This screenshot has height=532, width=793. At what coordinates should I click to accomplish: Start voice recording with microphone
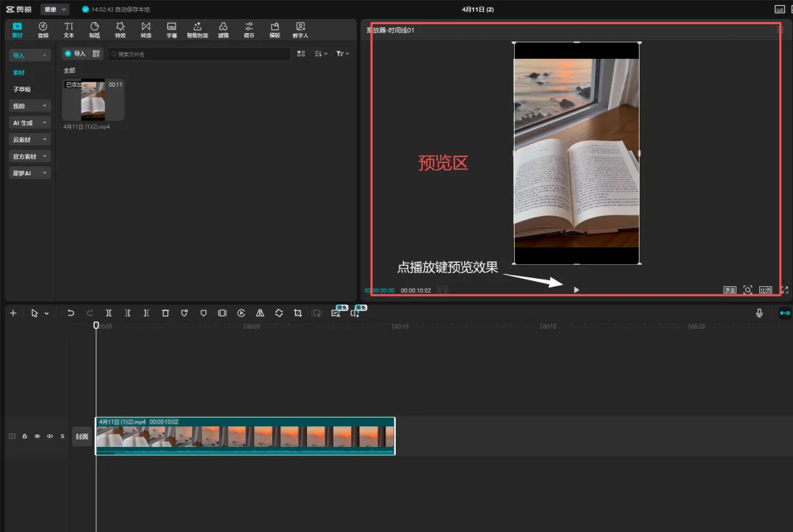pyautogui.click(x=759, y=313)
